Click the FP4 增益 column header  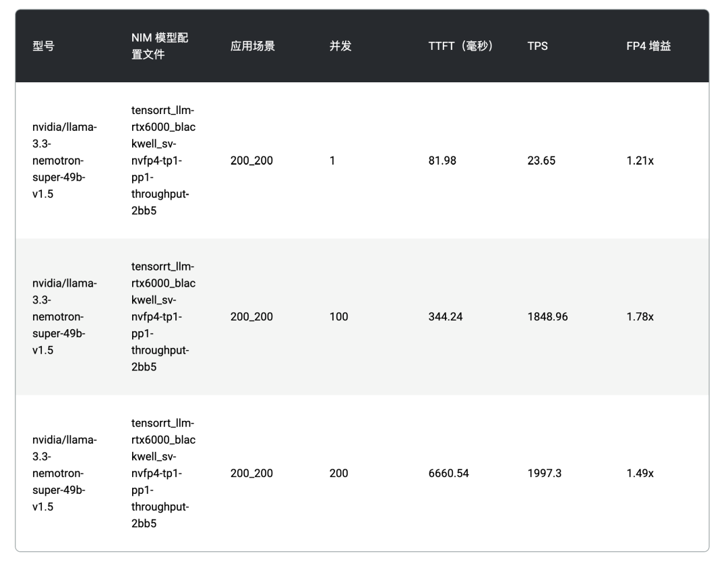tap(648, 46)
